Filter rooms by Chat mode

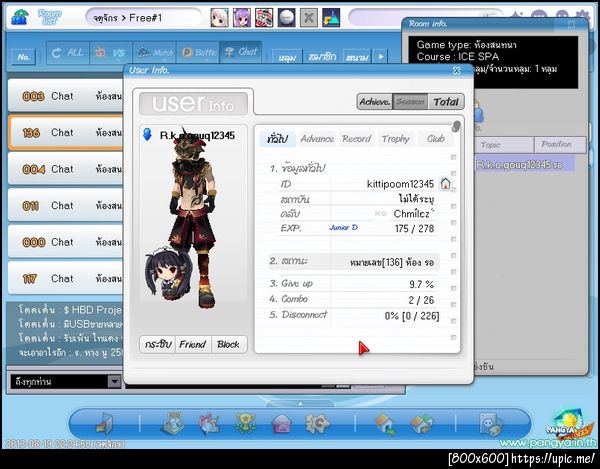(x=241, y=52)
